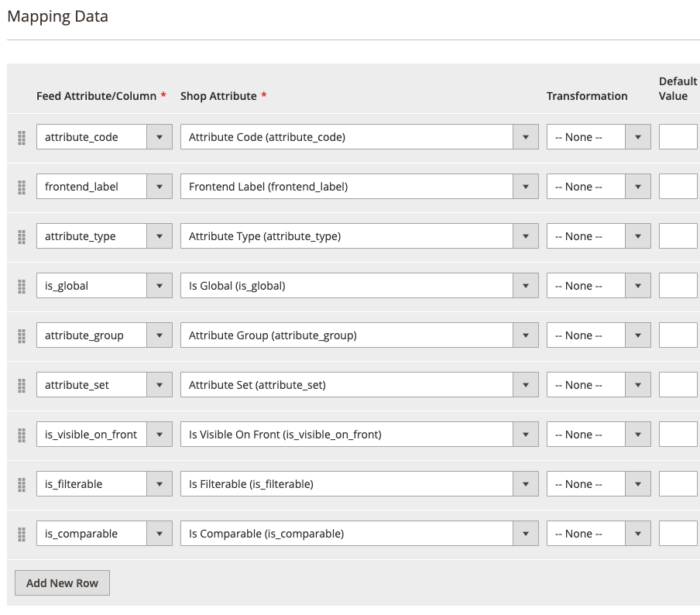
Task: Open the is_visible_on_front feed column dropdown
Action: tap(105, 434)
